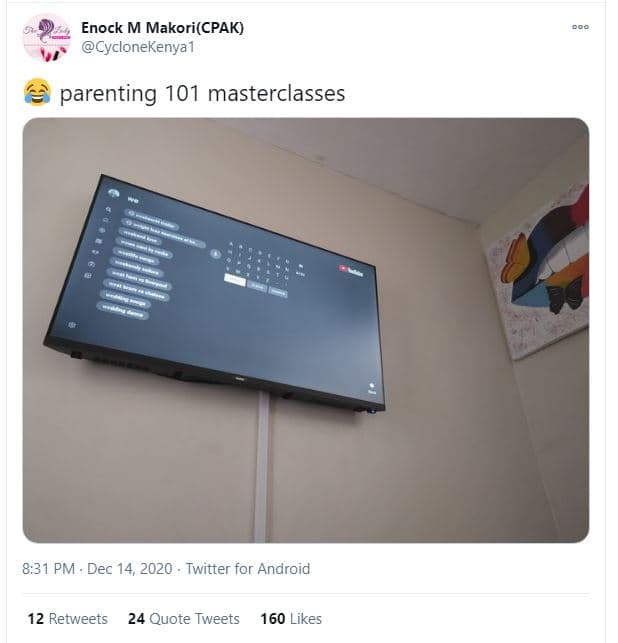618x643 pixels.
Task: Open the settings gear on the TV
Action: click(x=72, y=325)
